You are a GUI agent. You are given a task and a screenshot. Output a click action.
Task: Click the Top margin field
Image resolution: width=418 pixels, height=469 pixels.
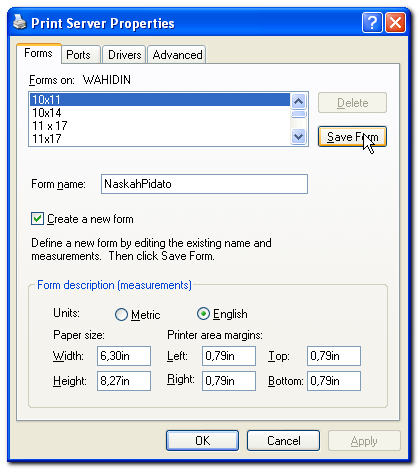[334, 356]
